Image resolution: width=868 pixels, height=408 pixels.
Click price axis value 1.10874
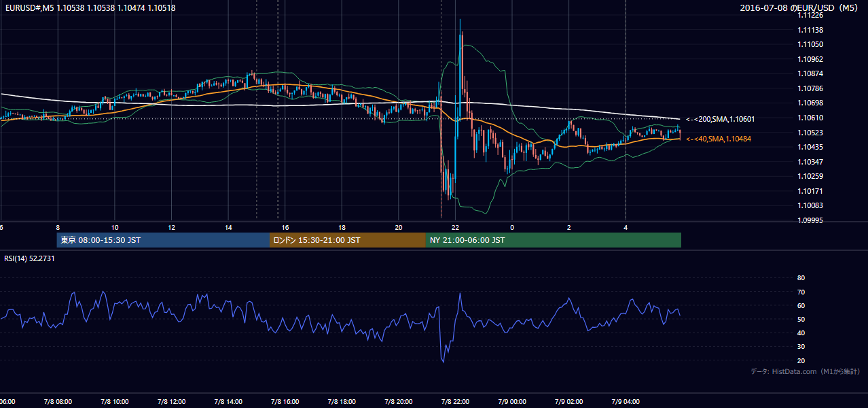point(812,73)
